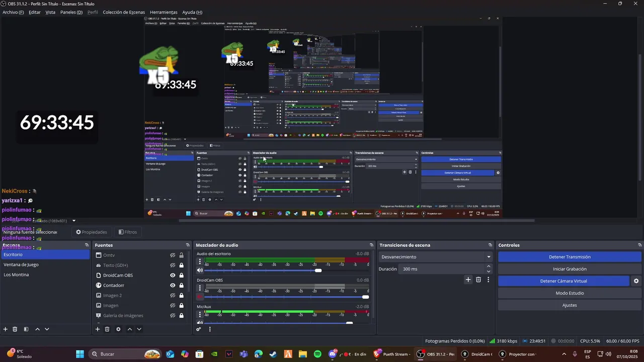Move source up in the Fuentes toolbar
Viewport: 644px width, 362px height.
pyautogui.click(x=129, y=329)
